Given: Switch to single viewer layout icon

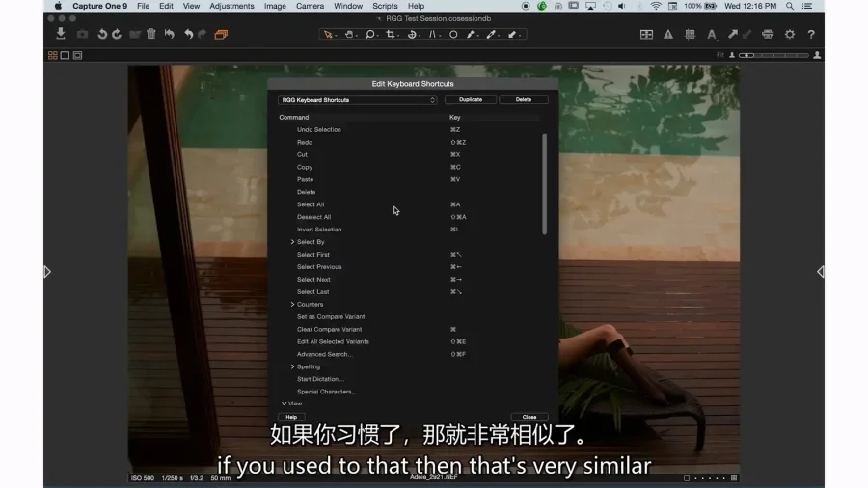Looking at the screenshot, I should (x=65, y=55).
